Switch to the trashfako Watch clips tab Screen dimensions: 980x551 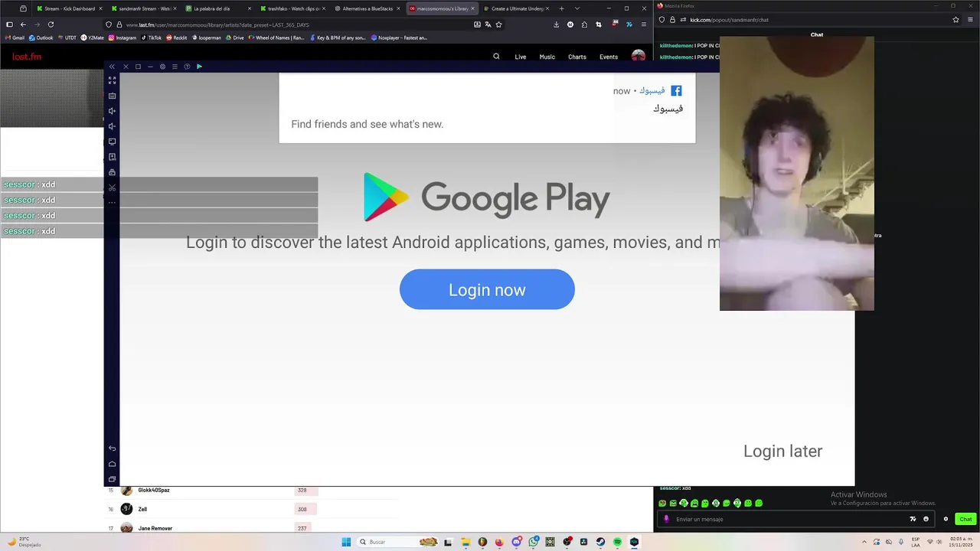coord(292,8)
